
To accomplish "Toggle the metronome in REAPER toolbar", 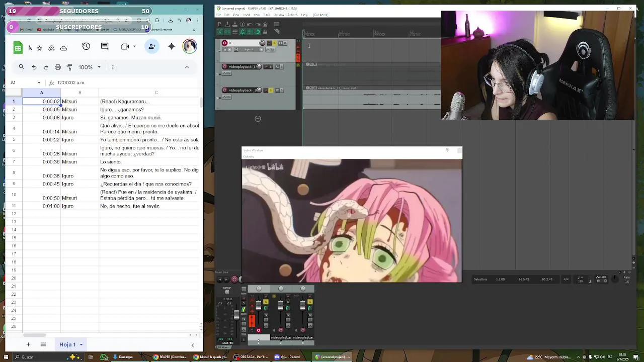I will (265, 24).
